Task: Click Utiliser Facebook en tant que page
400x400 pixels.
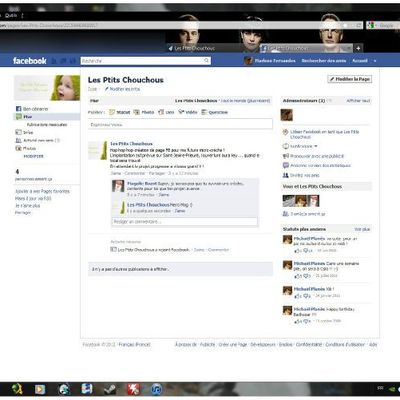Action: pyautogui.click(x=324, y=134)
